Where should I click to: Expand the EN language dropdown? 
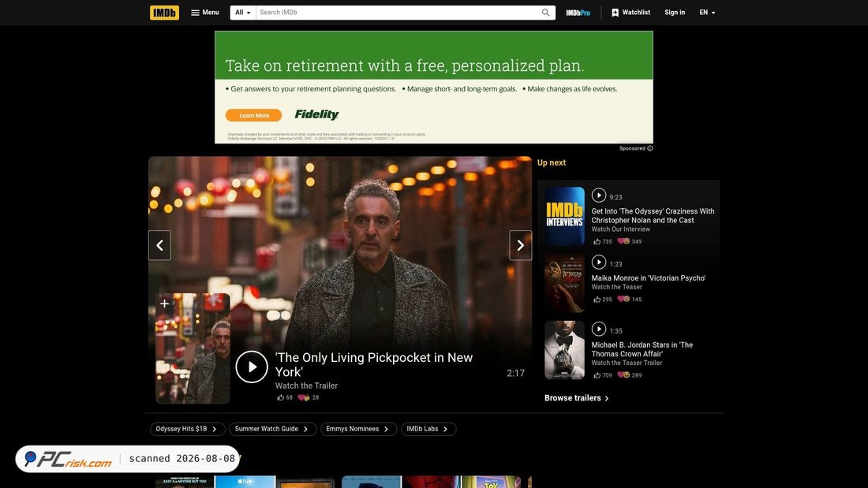[x=707, y=12]
